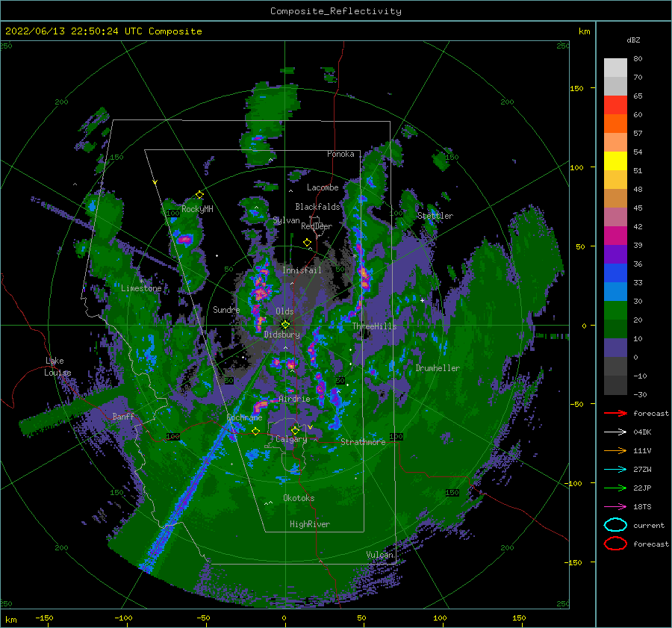Select the Olds city label
This screenshot has height=628, width=672.
pyautogui.click(x=284, y=311)
